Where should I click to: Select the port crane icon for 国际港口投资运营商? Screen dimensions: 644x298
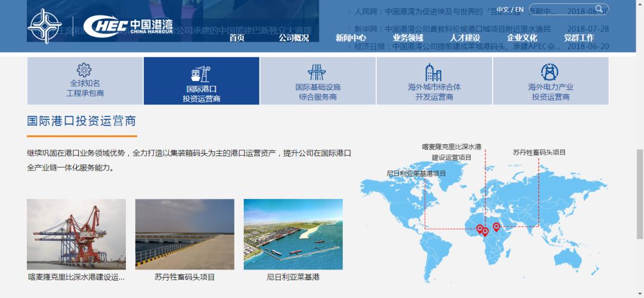[201, 73]
